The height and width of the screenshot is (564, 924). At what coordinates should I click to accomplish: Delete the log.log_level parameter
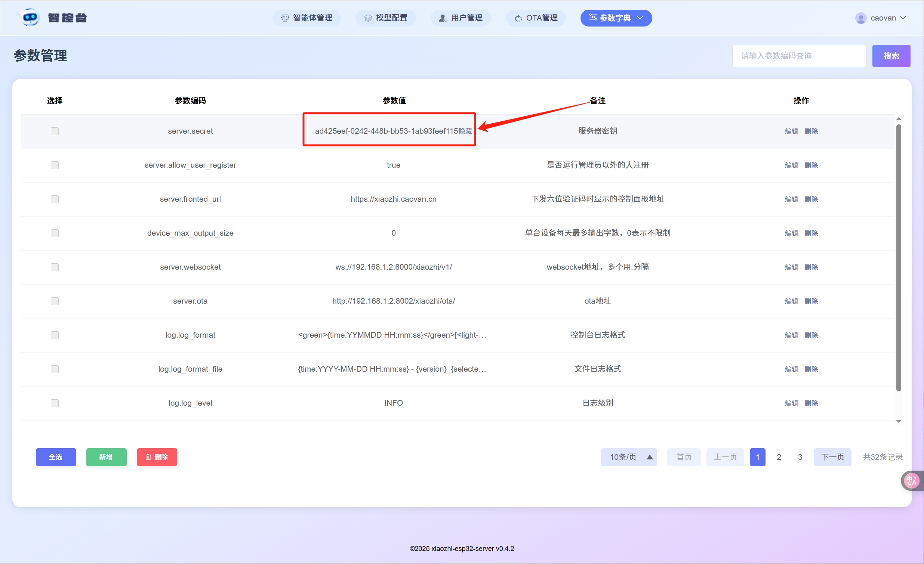811,403
